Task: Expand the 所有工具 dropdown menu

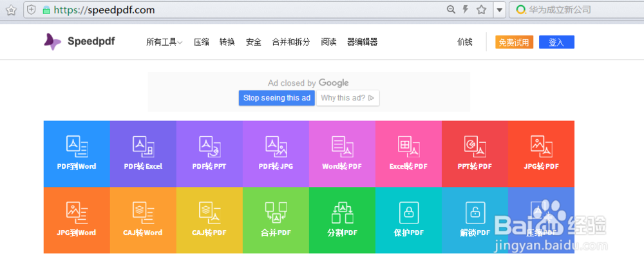Action: [x=164, y=42]
